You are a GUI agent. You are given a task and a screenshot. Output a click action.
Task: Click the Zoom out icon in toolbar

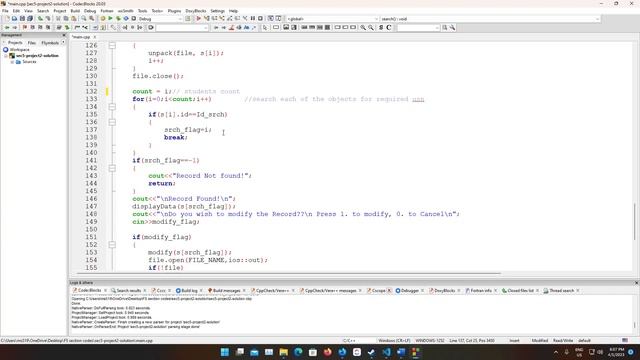tap(371, 27)
